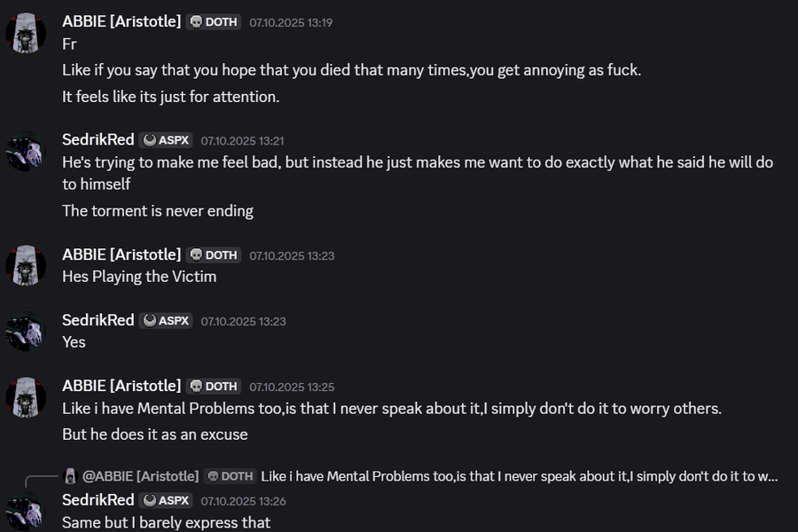Click the ASPX tag above the "Yes" message

[166, 321]
